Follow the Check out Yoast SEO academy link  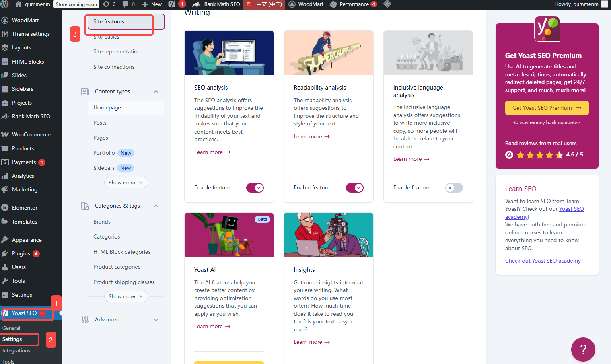[543, 260]
